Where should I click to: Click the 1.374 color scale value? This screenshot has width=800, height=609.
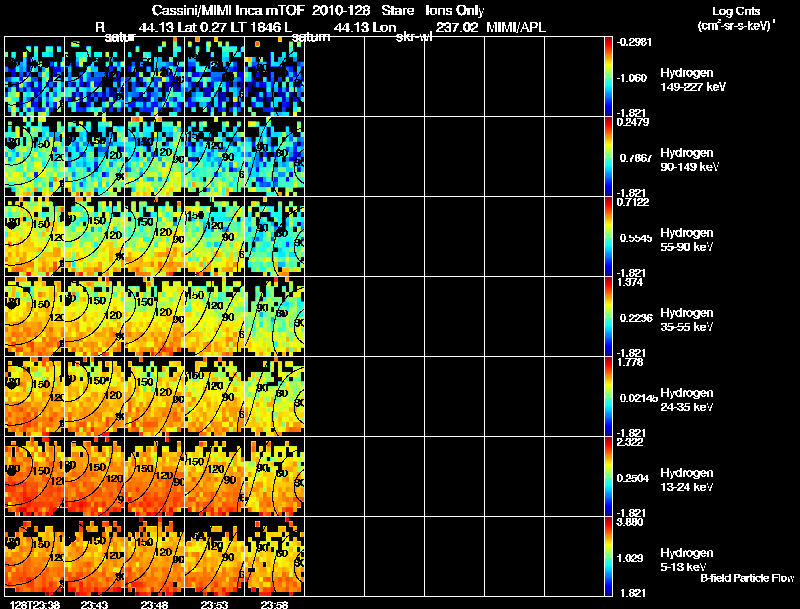point(630,283)
